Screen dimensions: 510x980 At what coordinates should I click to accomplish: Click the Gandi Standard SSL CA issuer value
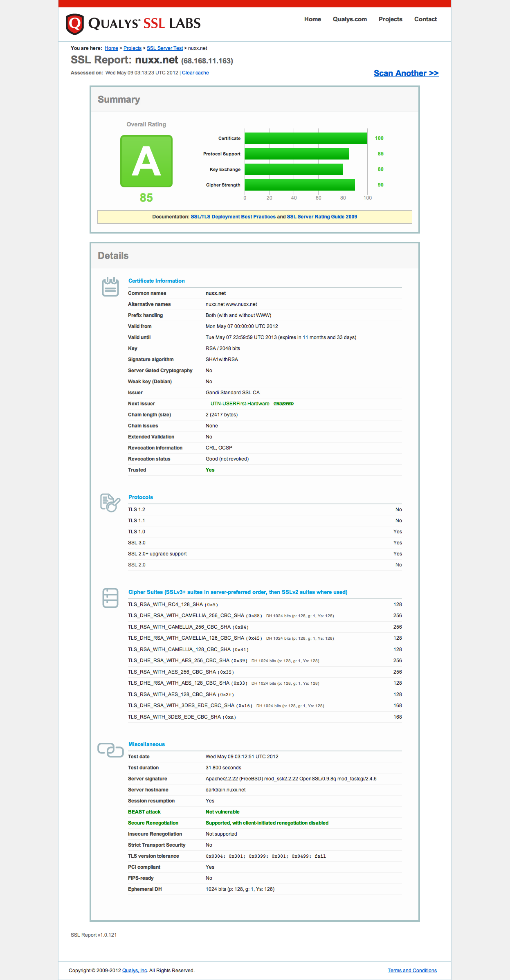[233, 393]
